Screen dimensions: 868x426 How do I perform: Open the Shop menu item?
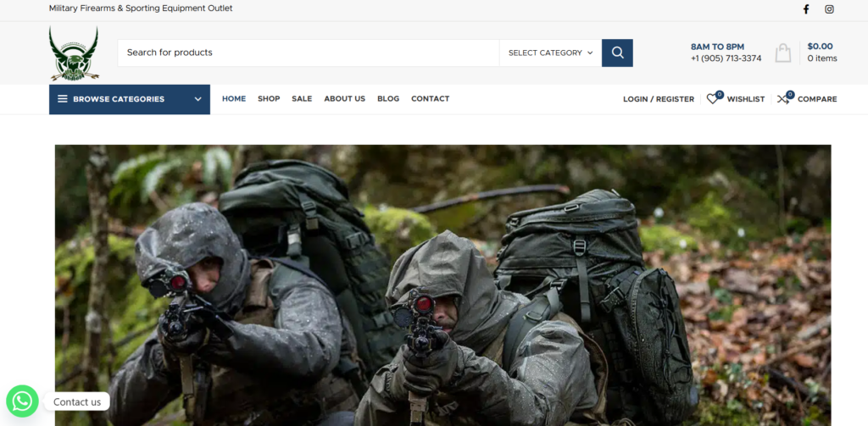269,99
